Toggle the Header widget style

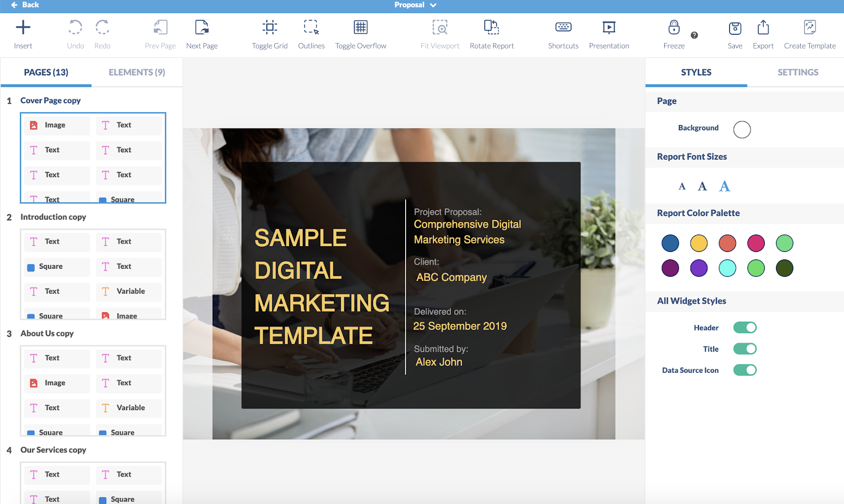click(x=745, y=327)
